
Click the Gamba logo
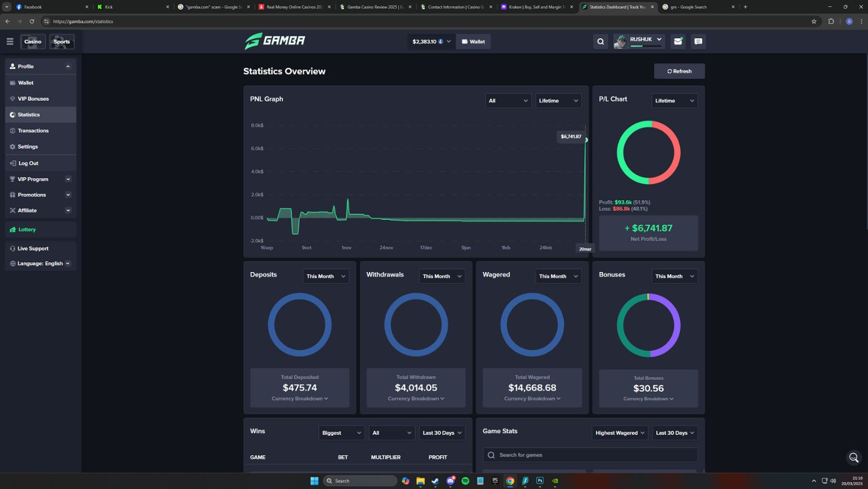275,41
